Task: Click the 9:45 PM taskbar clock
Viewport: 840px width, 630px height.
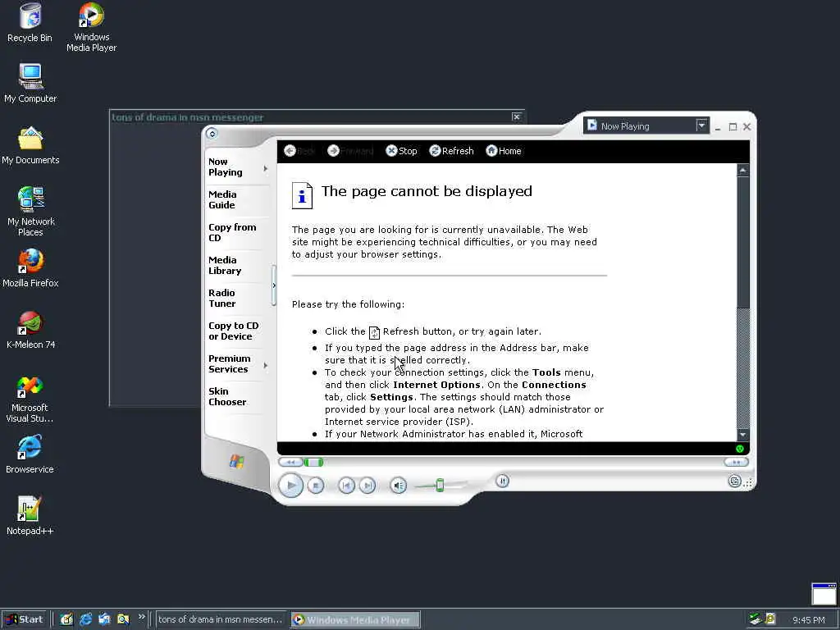Action: [808, 620]
